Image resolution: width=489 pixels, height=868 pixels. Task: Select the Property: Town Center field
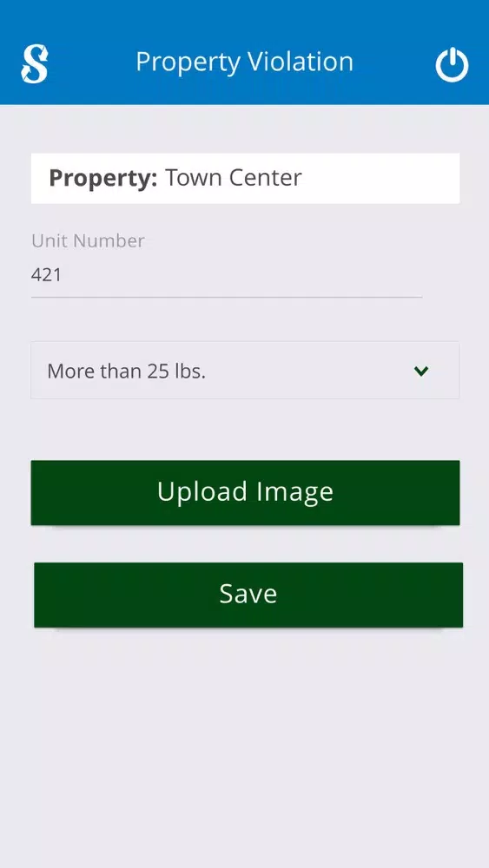coord(245,178)
